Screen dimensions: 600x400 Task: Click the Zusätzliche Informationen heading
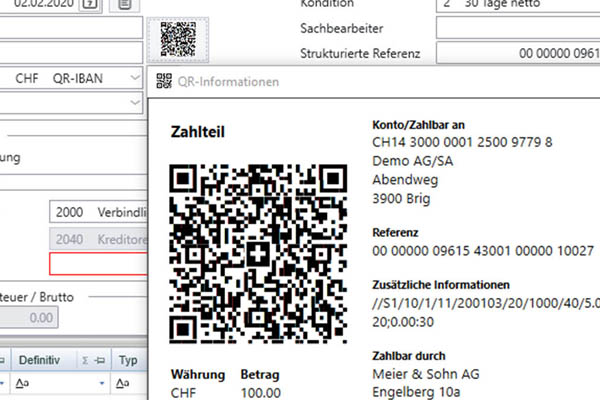pos(441,285)
